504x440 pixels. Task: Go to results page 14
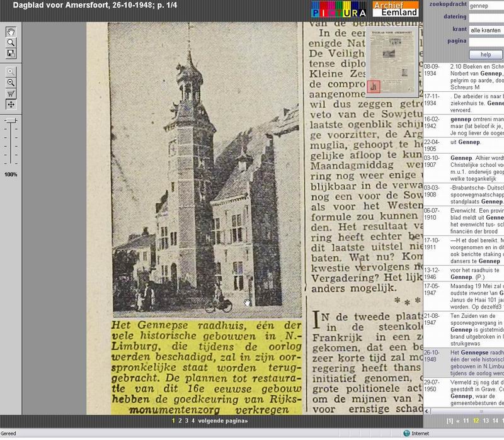click(x=495, y=420)
